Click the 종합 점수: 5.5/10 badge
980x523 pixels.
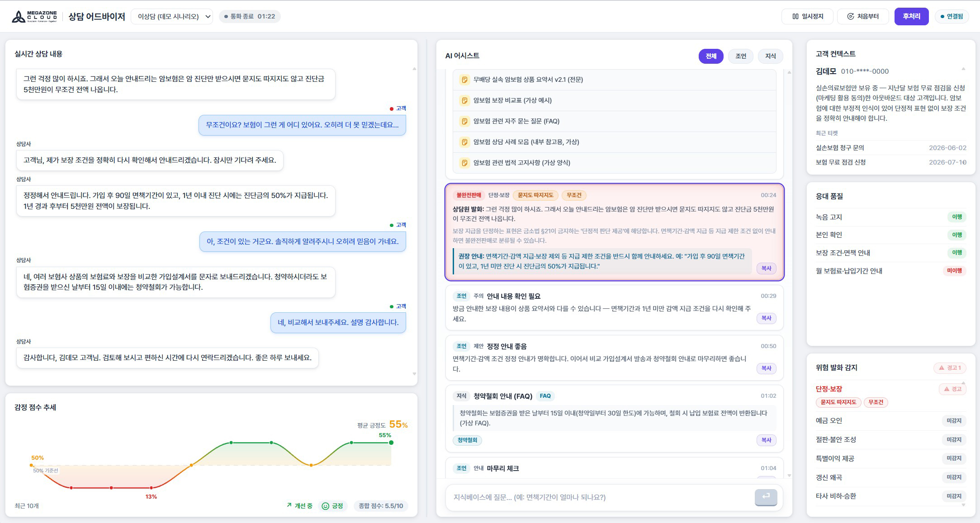tap(381, 506)
